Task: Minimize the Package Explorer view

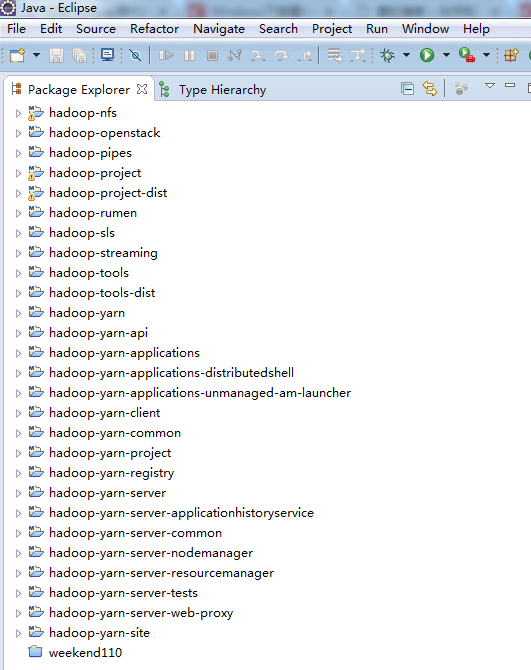Action: click(510, 85)
